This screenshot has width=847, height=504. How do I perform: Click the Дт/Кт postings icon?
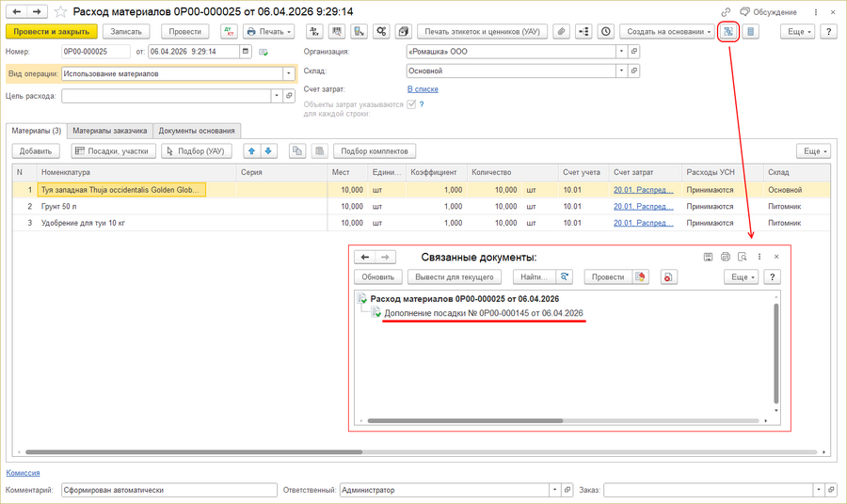coord(229,31)
